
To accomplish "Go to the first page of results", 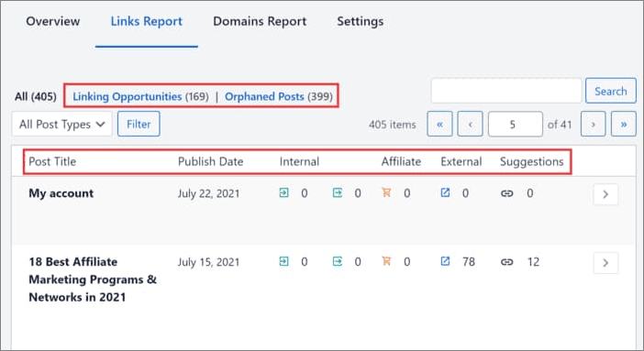I will tap(439, 124).
